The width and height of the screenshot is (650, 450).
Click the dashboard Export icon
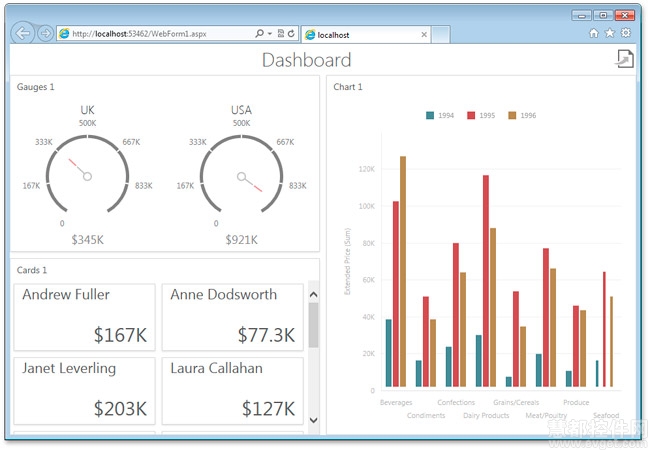click(x=624, y=58)
